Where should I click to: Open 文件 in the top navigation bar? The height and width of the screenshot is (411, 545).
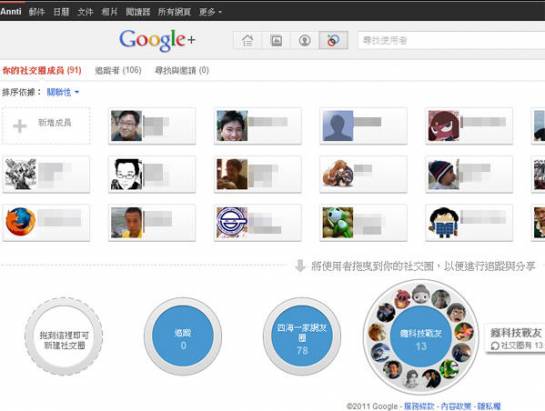click(x=85, y=12)
